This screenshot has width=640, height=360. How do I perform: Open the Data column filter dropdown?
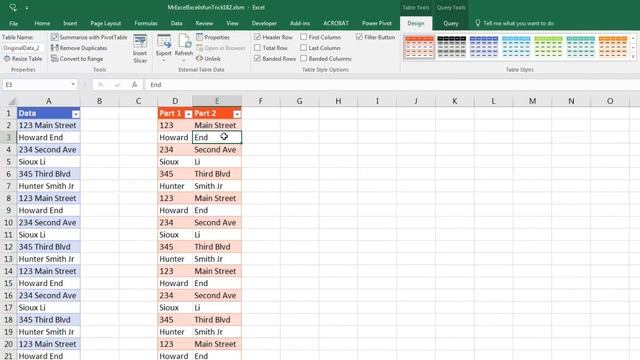(x=76, y=114)
